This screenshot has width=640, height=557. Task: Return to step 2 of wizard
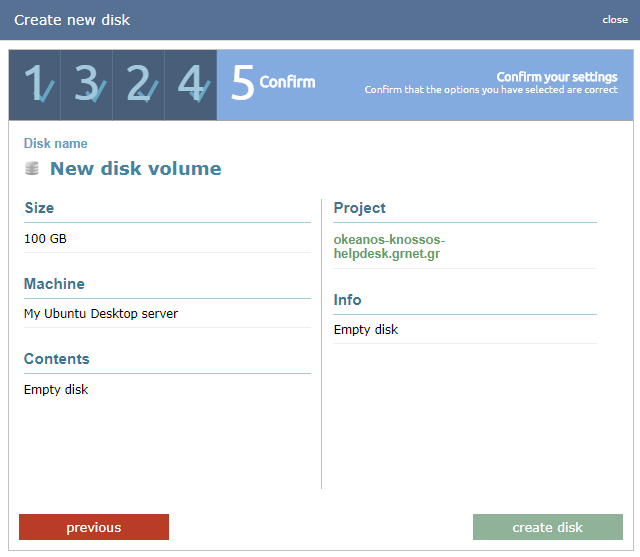coord(139,84)
